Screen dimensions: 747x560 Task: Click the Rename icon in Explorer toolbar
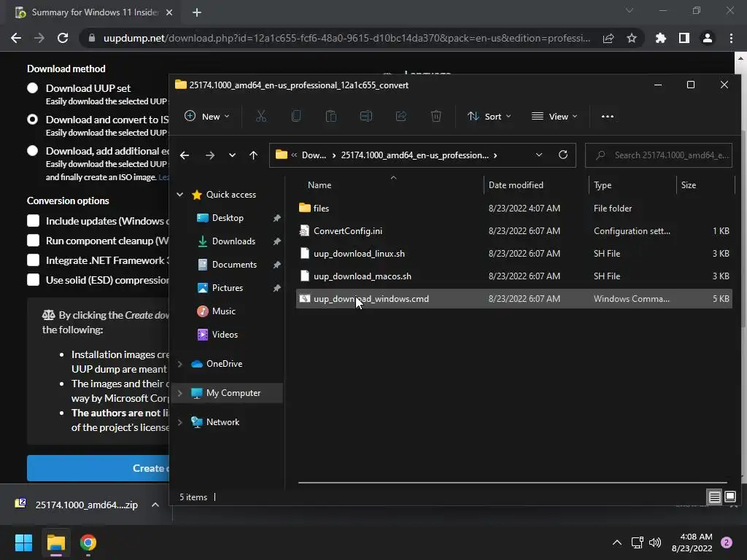366,116
